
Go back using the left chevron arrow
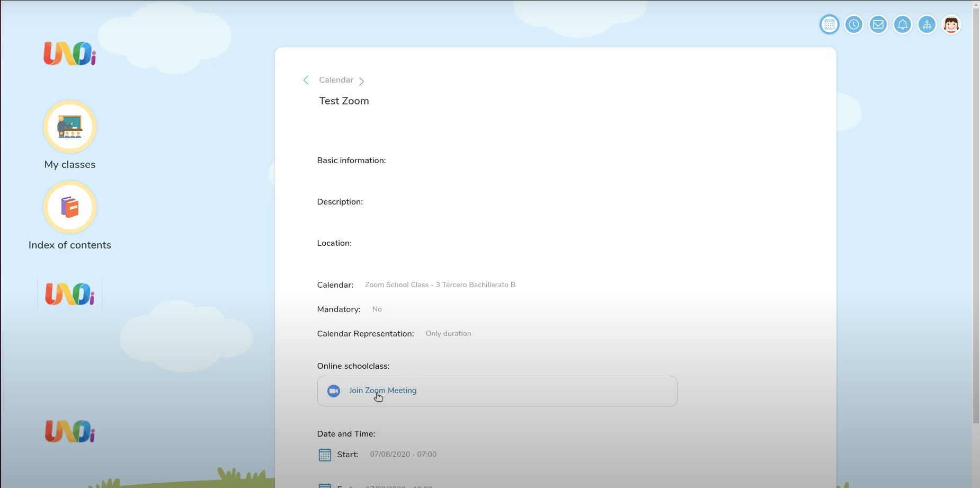306,80
